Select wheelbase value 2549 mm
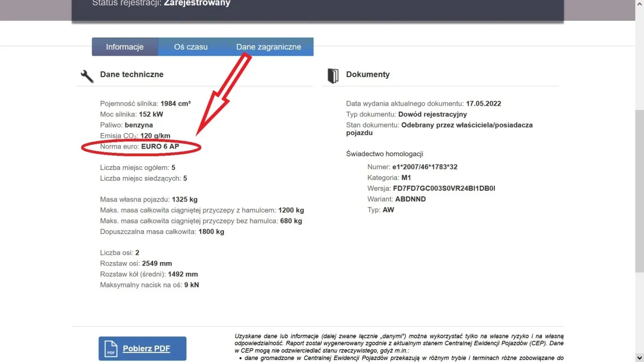This screenshot has height=362, width=644. [x=157, y=263]
